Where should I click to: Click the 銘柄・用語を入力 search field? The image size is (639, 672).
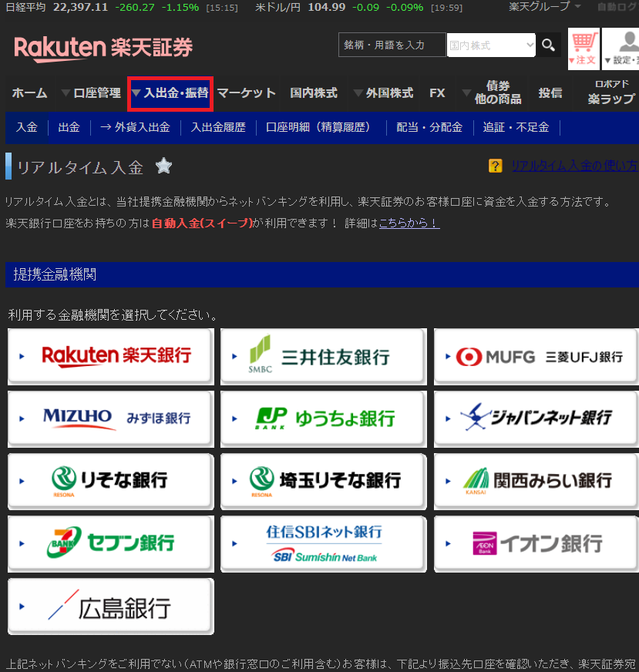pos(392,45)
